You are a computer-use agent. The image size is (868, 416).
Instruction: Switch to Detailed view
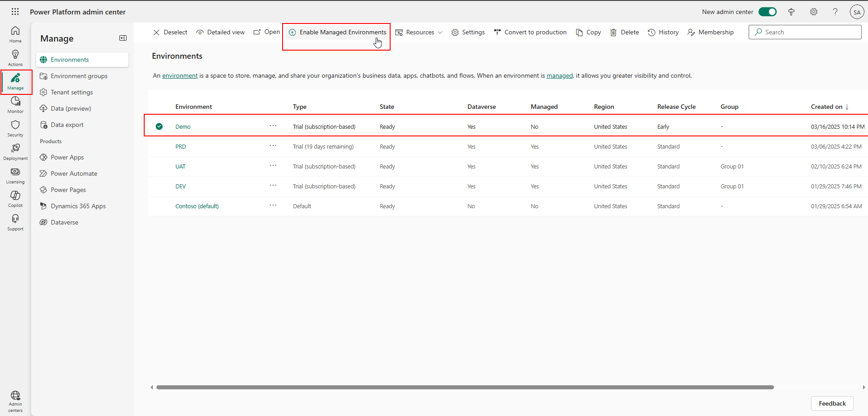pos(221,32)
